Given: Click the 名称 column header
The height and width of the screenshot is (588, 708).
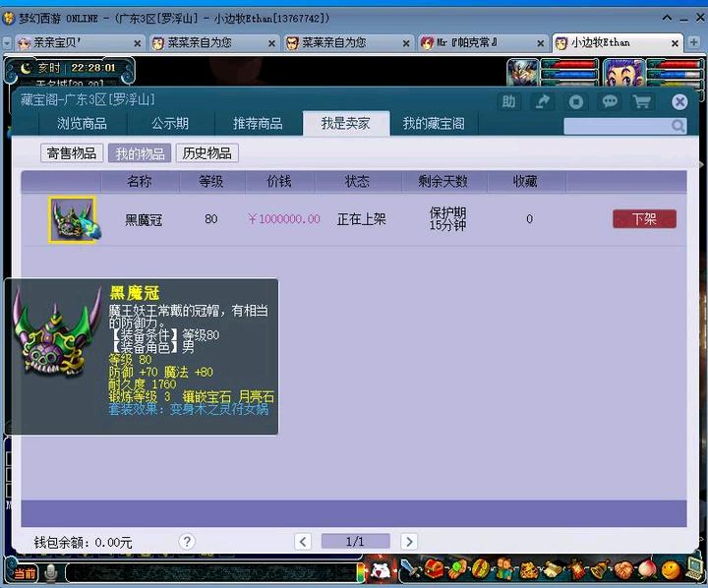Looking at the screenshot, I should pos(139,182).
